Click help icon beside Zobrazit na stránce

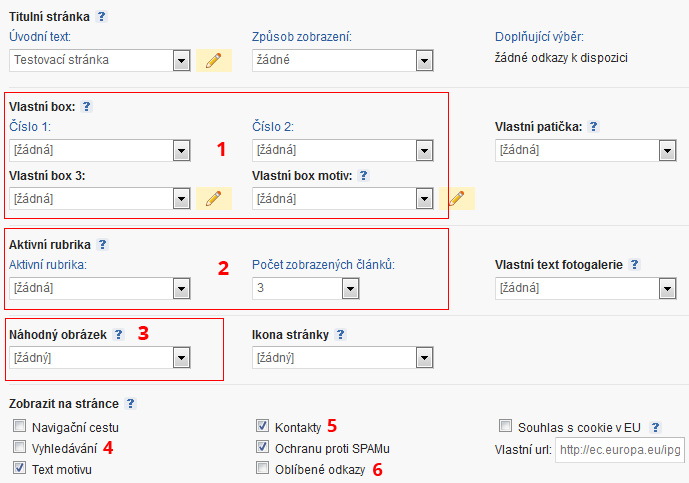pos(130,404)
